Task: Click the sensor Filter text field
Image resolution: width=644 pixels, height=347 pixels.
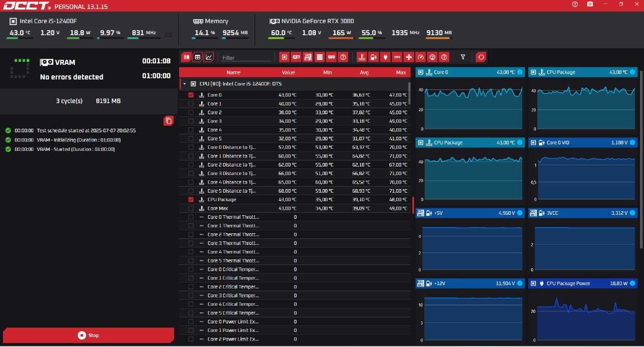Action: point(247,58)
